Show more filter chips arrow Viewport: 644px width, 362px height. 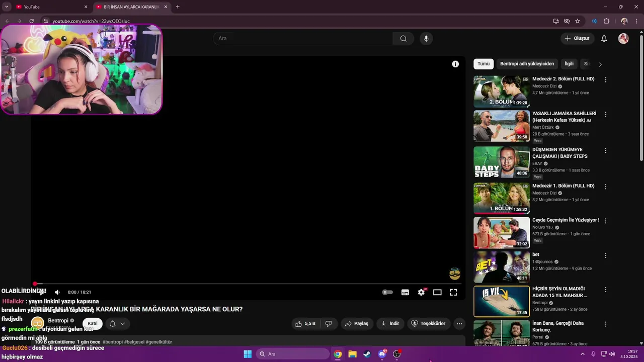(x=600, y=64)
